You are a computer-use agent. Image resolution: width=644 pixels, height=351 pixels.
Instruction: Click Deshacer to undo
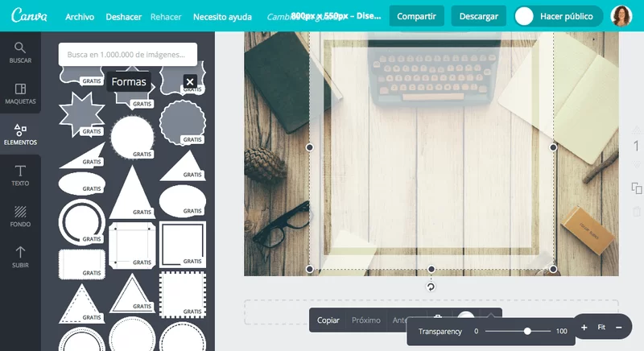[123, 17]
